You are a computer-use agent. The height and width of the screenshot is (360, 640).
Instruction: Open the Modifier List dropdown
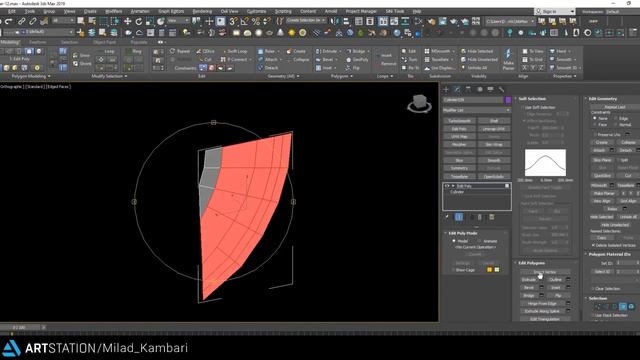tap(476, 110)
